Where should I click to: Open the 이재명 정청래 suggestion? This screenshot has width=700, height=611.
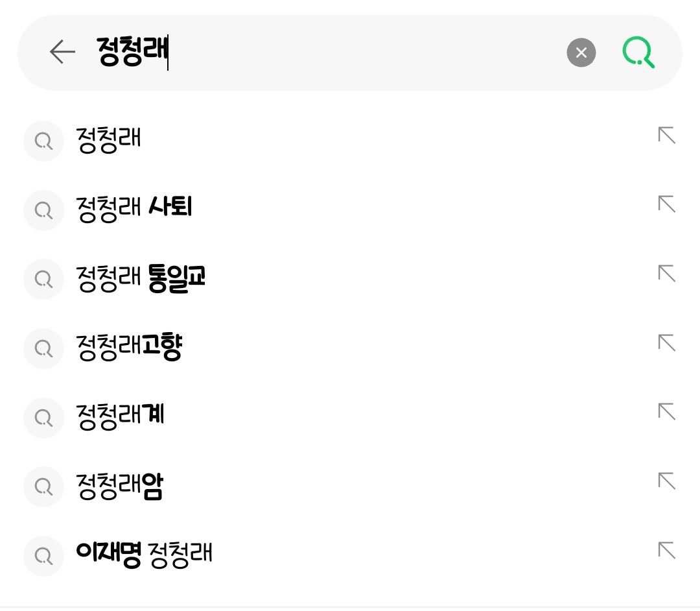(x=144, y=555)
